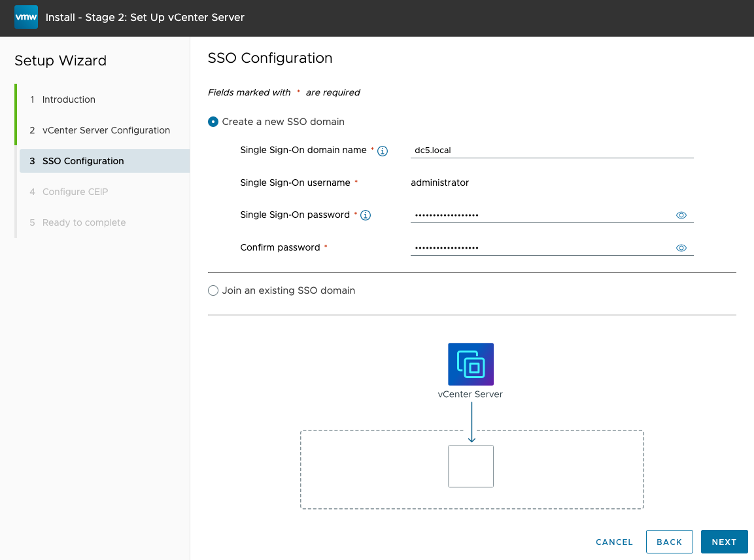Edit the Single Sign-On domain name field
The height and width of the screenshot is (560, 754).
pos(552,150)
